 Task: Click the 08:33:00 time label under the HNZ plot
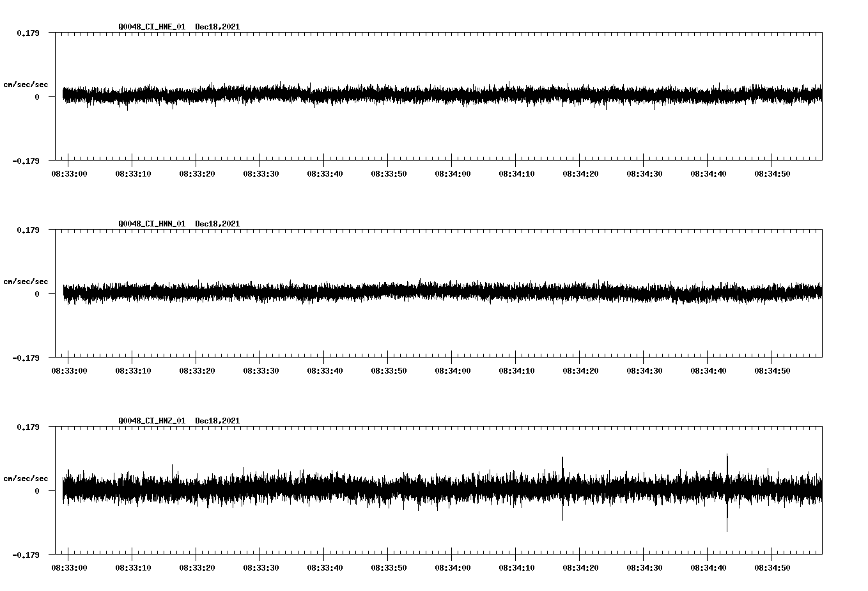tap(69, 567)
